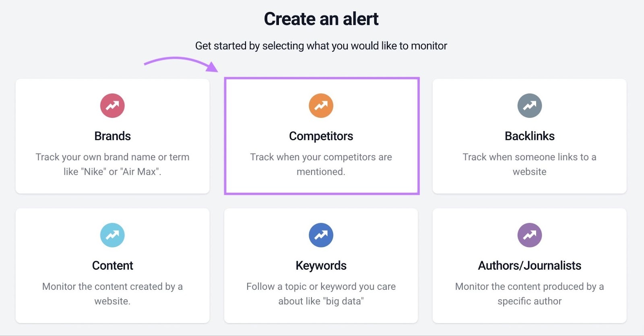Select the Keywords monitoring card
644x336 pixels.
pos(321,266)
